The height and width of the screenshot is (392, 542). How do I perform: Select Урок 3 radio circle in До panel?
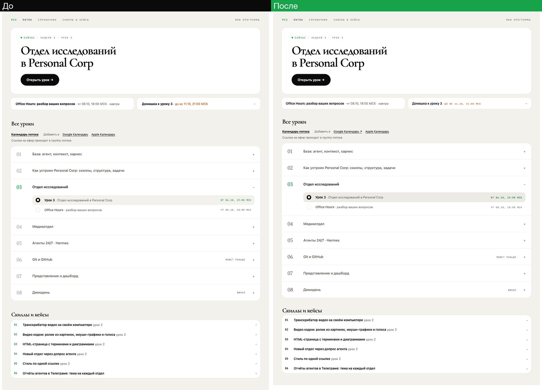(38, 200)
